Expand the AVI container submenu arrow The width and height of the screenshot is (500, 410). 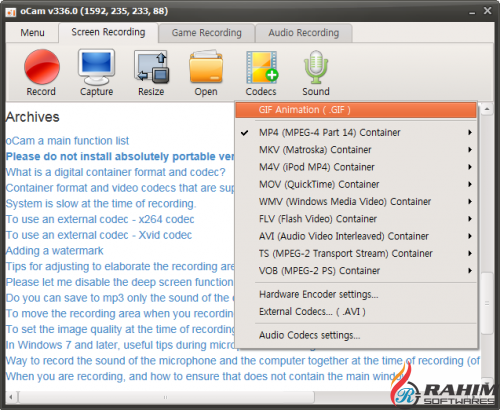pos(470,236)
